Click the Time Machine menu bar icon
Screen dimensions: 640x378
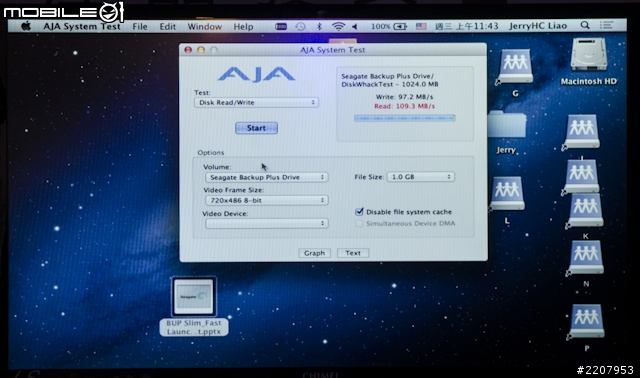point(300,27)
